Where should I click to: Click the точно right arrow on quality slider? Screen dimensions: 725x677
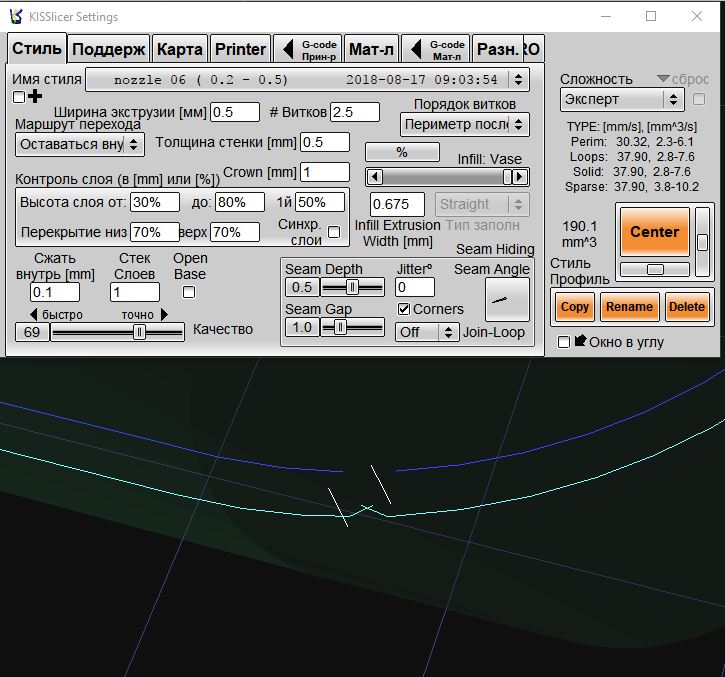(x=165, y=314)
